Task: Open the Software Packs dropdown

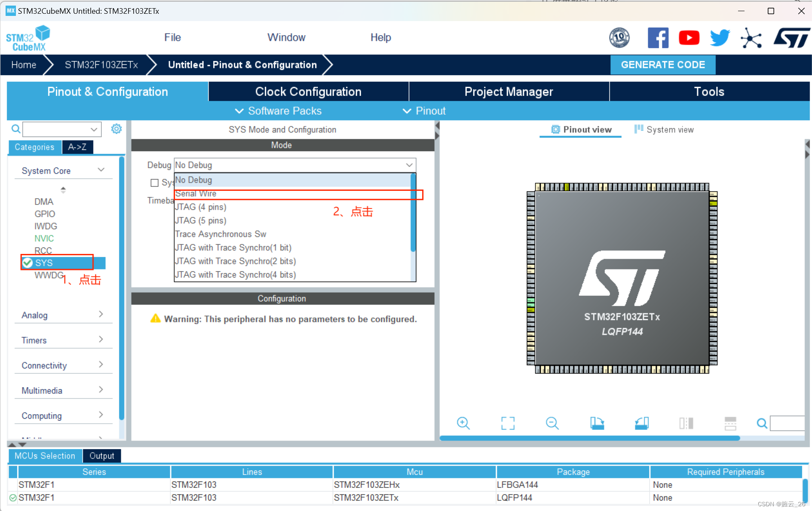Action: click(278, 111)
